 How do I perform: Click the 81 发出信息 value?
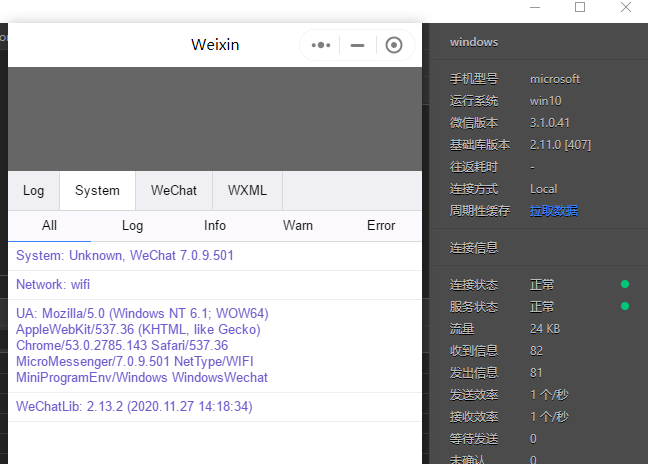coord(536,373)
